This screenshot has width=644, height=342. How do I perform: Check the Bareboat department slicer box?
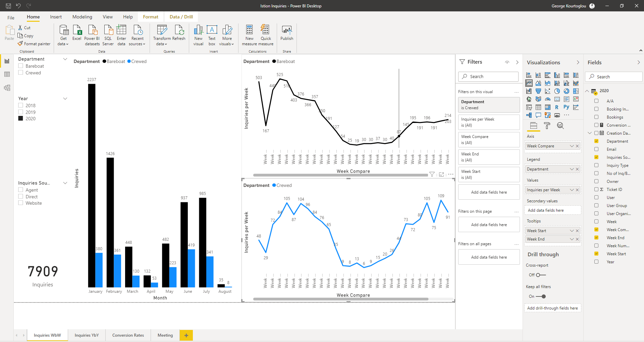[21, 66]
